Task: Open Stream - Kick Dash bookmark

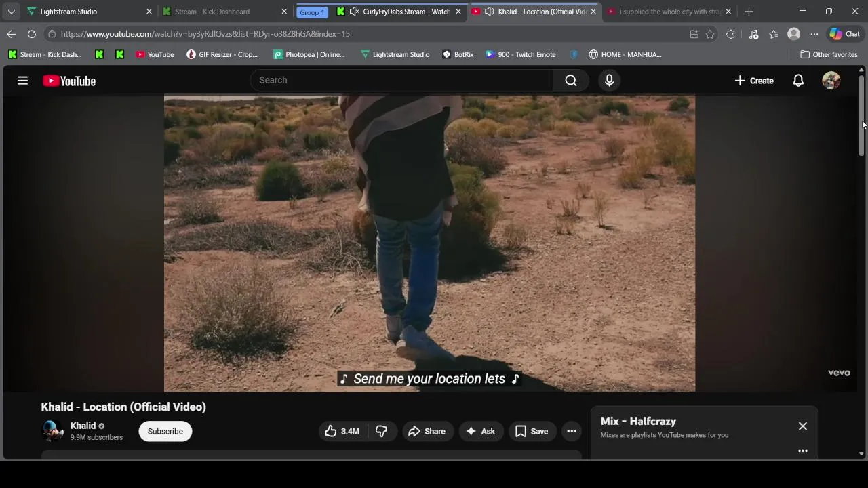Action: click(45, 54)
